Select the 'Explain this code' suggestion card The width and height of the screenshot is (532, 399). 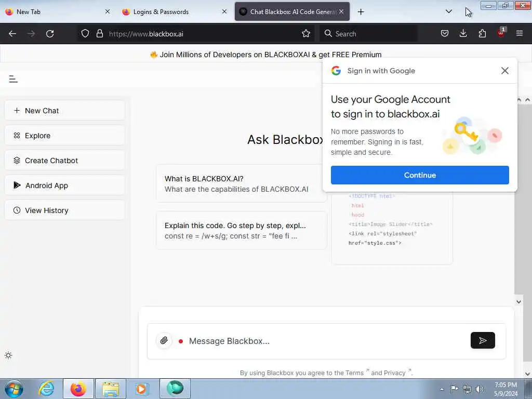pos(241,230)
